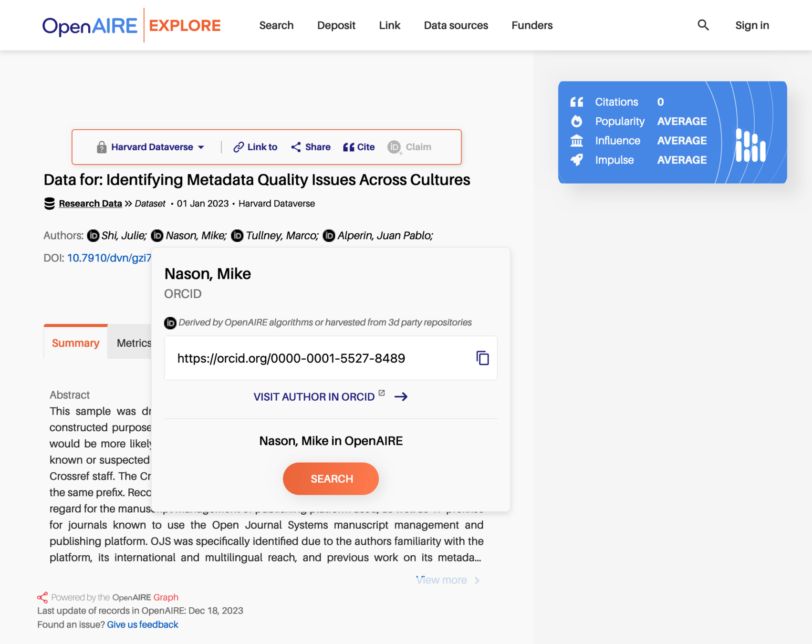Click the 'Nason, Mike in OpenAIRE' heading
Screen dimensions: 812x644
point(331,441)
